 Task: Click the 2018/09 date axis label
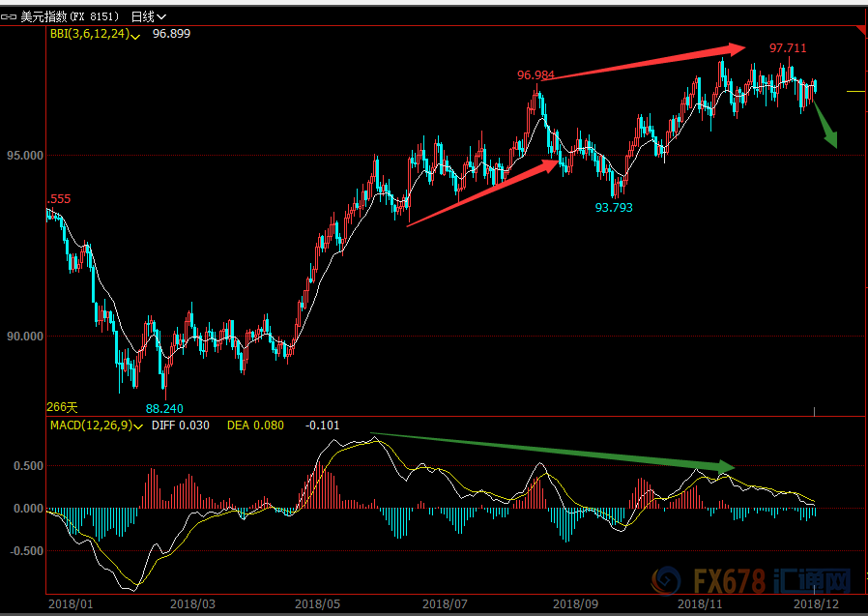click(575, 603)
